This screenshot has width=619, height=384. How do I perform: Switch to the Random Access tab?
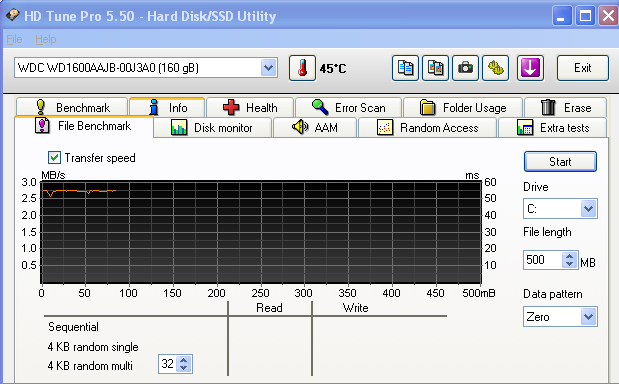pyautogui.click(x=427, y=127)
